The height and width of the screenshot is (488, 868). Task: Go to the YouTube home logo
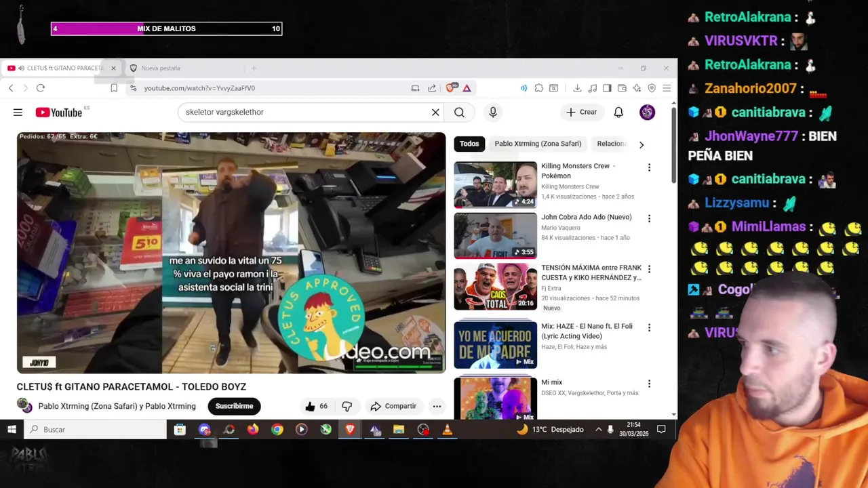[58, 113]
